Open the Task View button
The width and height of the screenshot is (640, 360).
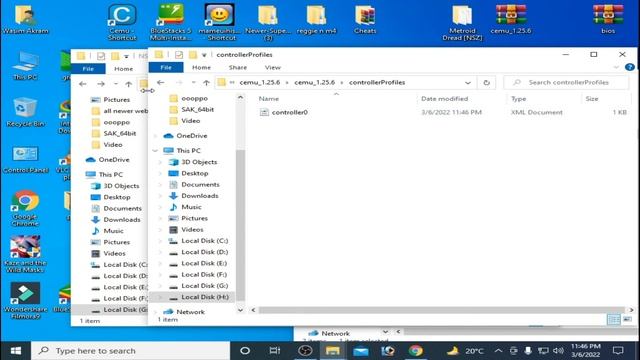(275, 351)
